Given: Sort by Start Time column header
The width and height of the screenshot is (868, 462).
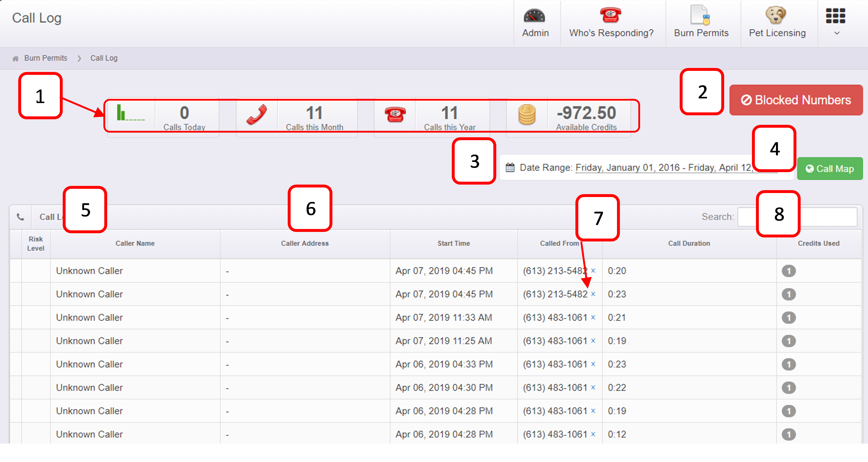Looking at the screenshot, I should coord(454,243).
